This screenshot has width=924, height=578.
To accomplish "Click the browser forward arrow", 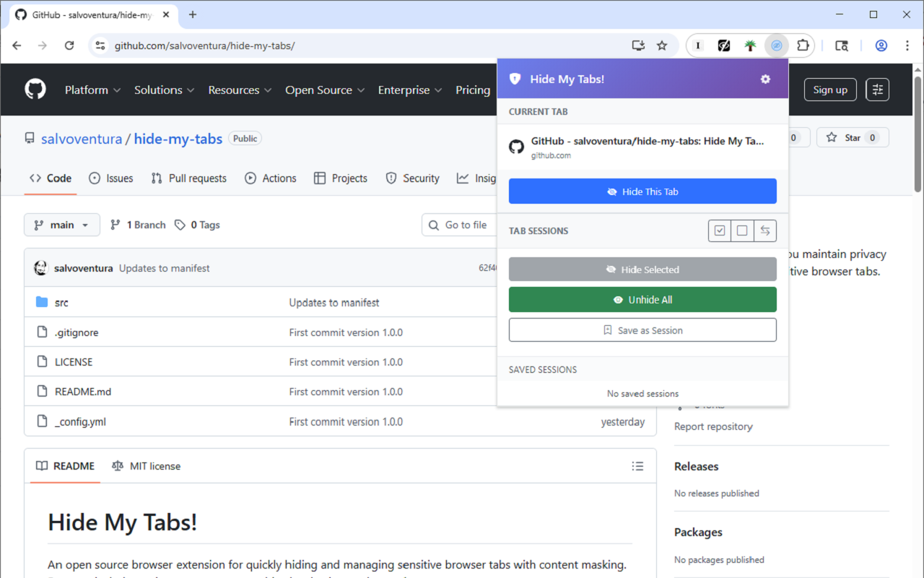I will point(43,46).
